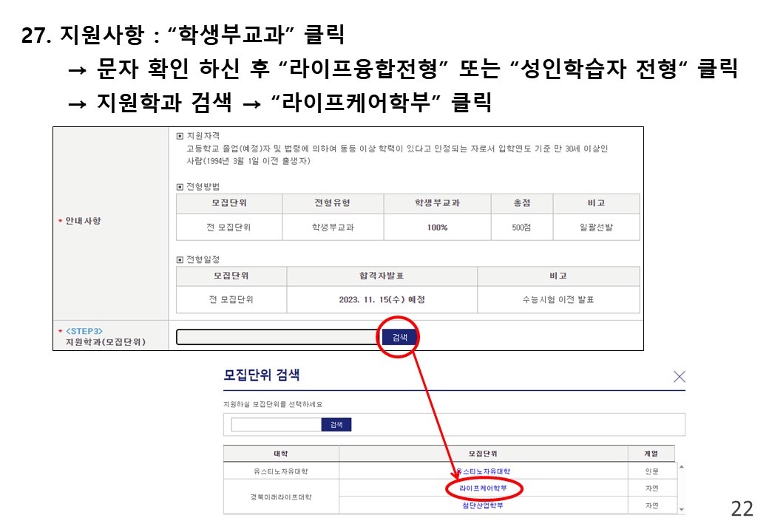This screenshot has height=532, width=769.
Task: Click the STEP3 지원학과 input field
Action: (279, 337)
